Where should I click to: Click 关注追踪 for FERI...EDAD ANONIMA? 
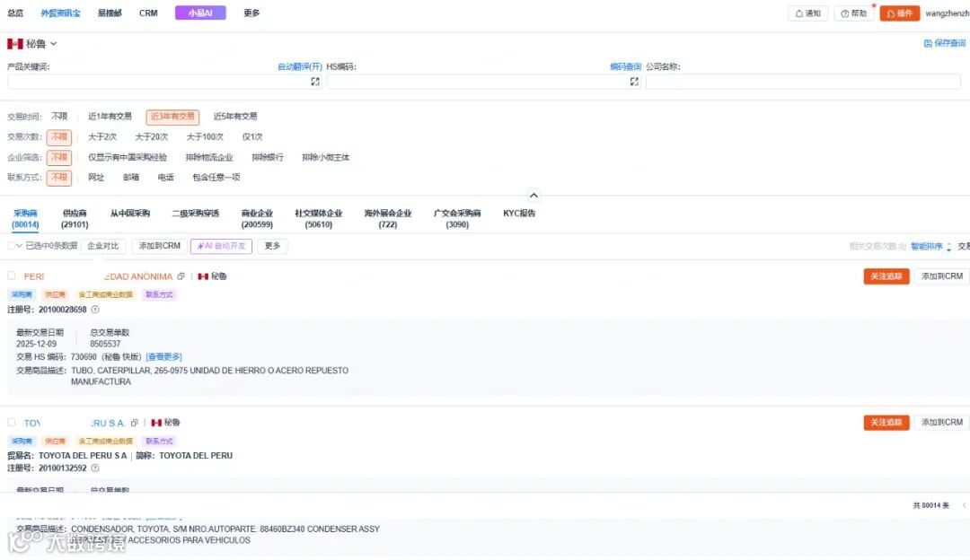point(886,276)
